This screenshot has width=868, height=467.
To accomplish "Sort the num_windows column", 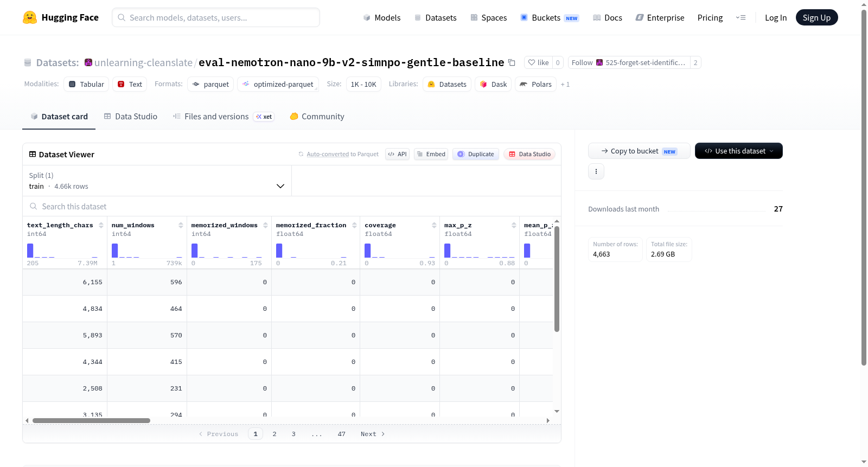I will point(181,225).
